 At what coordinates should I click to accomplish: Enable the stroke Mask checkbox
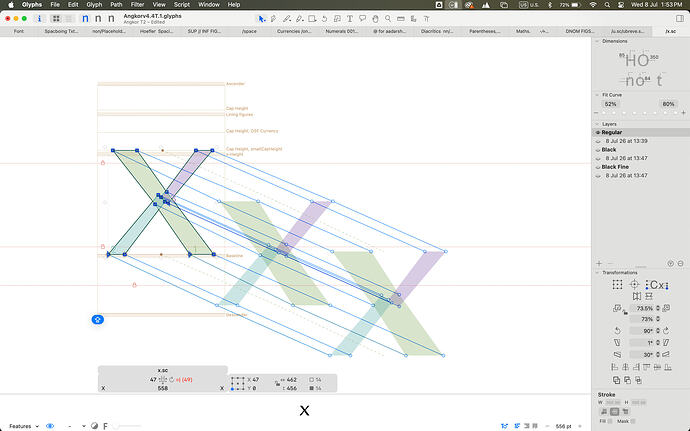click(x=633, y=421)
